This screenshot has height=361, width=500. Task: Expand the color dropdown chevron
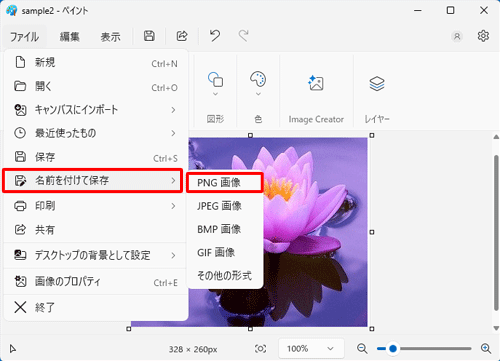[x=258, y=94]
